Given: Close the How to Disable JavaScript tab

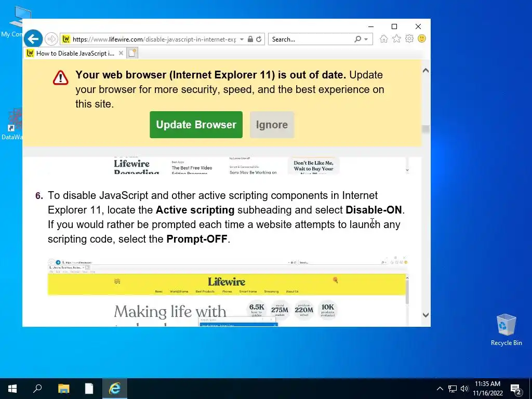Looking at the screenshot, I should [121, 54].
